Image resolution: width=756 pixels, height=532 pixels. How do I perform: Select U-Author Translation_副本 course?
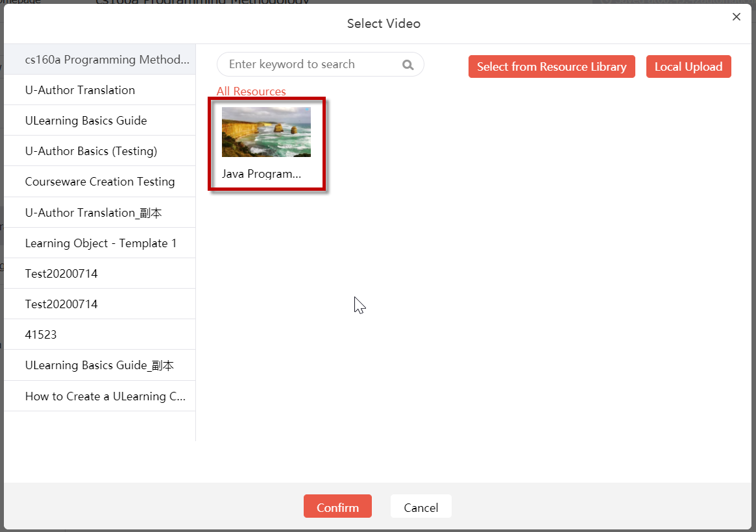pos(100,212)
